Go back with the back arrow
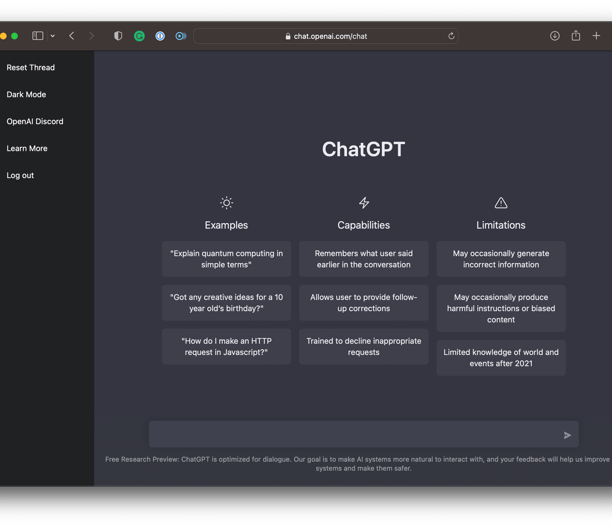The height and width of the screenshot is (528, 612). click(71, 36)
